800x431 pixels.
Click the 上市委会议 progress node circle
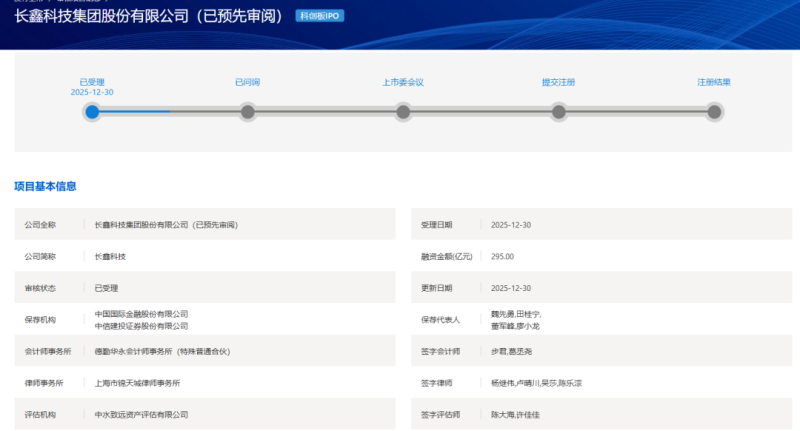pos(403,112)
